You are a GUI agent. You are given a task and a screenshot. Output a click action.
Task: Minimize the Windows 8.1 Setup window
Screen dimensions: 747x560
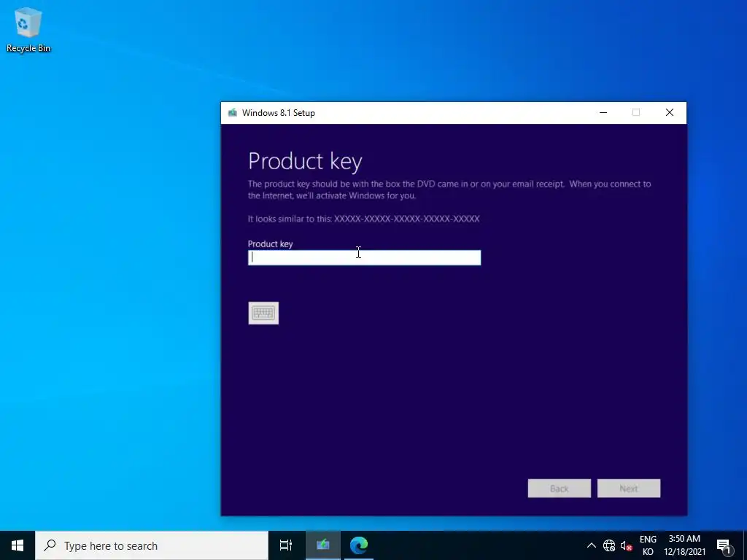pyautogui.click(x=603, y=113)
